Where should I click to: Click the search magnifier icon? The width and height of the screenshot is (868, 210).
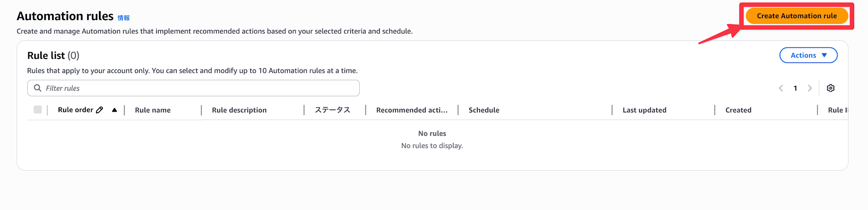(38, 88)
